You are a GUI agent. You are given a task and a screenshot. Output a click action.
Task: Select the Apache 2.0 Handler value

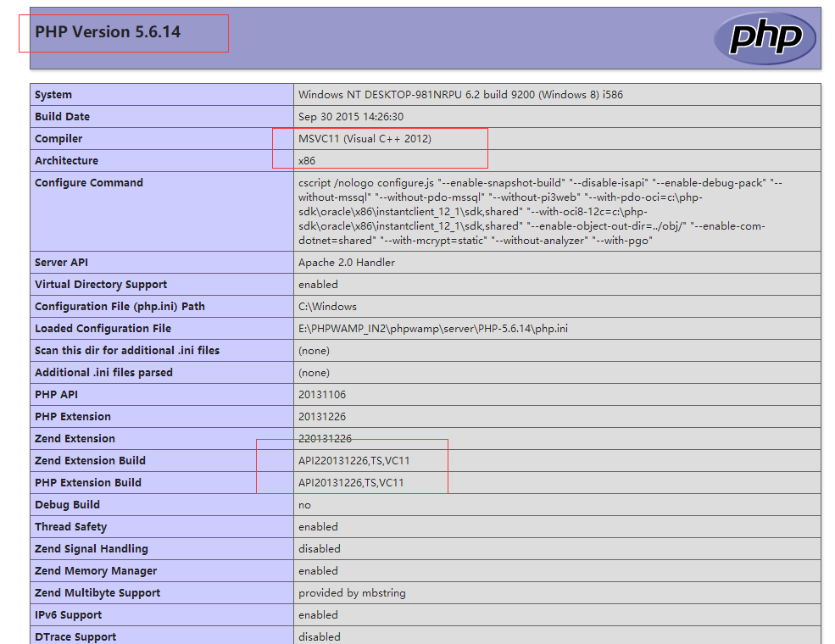(x=347, y=263)
